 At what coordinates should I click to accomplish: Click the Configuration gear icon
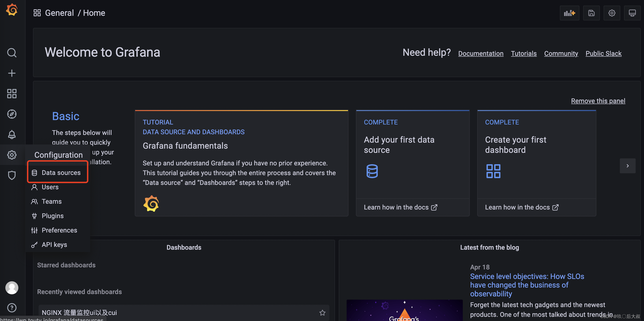(x=12, y=155)
